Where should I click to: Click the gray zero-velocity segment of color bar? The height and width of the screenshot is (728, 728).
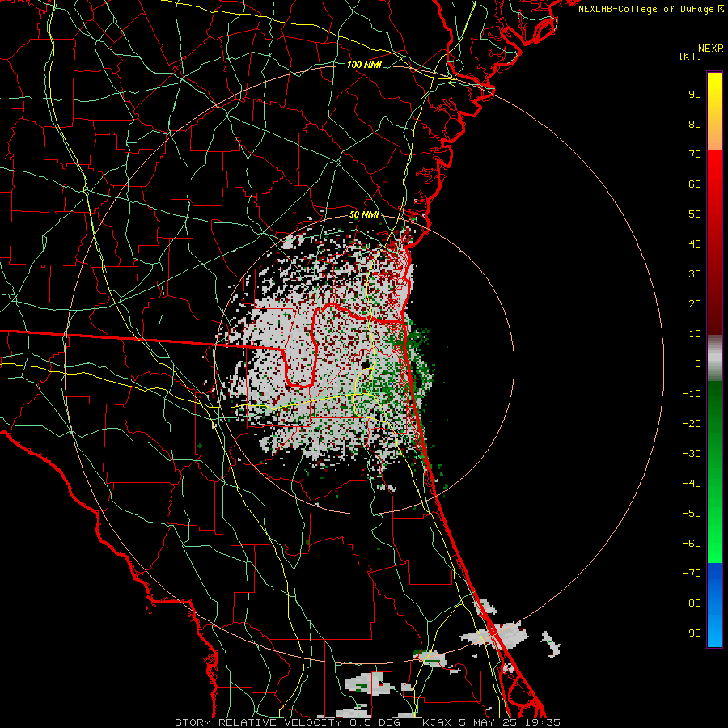pyautogui.click(x=714, y=358)
